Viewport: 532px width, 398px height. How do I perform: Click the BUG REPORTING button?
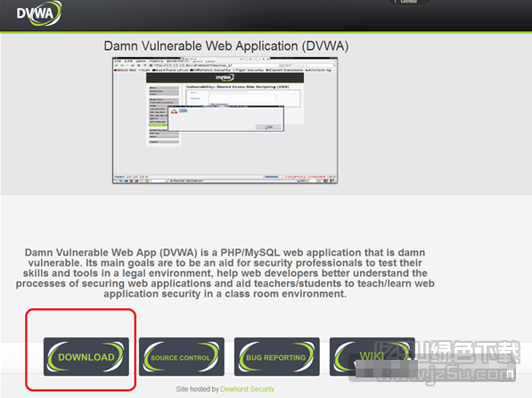[x=277, y=356]
